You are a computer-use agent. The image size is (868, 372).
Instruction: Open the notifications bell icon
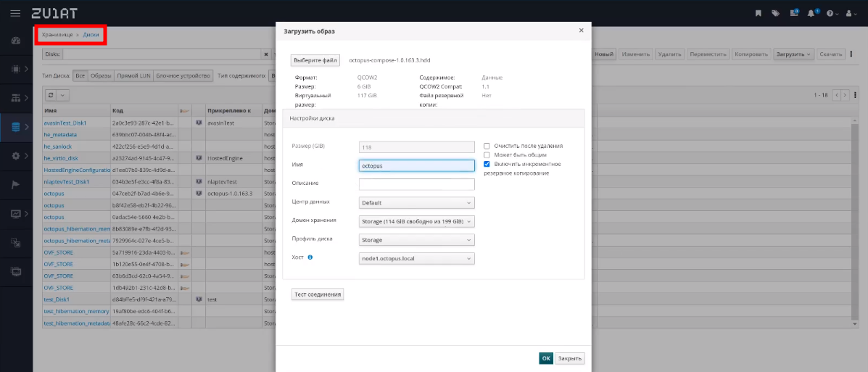point(812,13)
